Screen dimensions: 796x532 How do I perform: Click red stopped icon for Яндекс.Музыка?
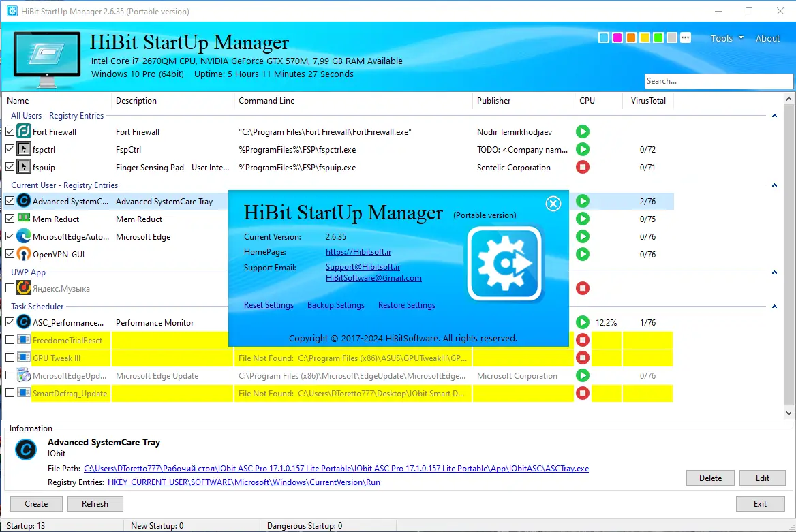(583, 288)
